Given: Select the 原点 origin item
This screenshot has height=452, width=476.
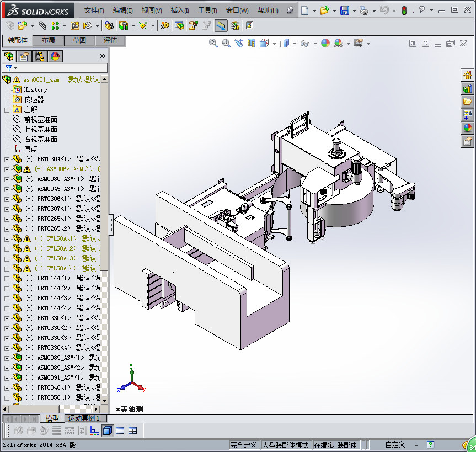Looking at the screenshot, I should [30, 149].
